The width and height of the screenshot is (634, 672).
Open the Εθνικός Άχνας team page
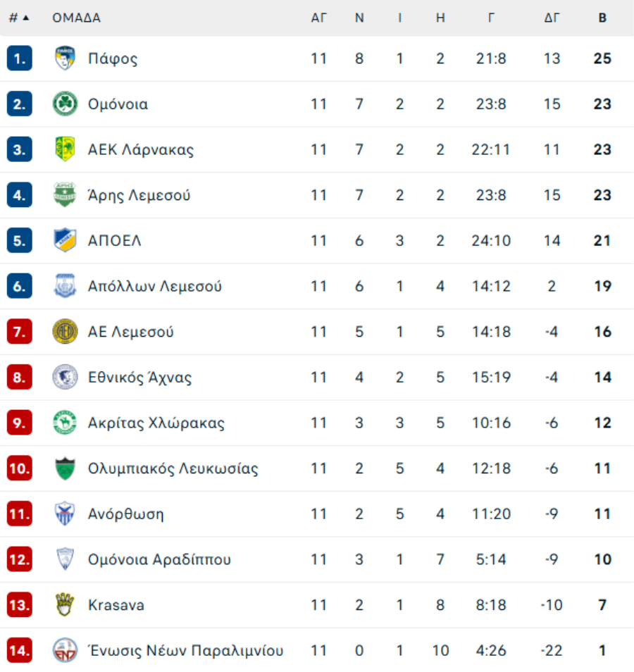[139, 378]
